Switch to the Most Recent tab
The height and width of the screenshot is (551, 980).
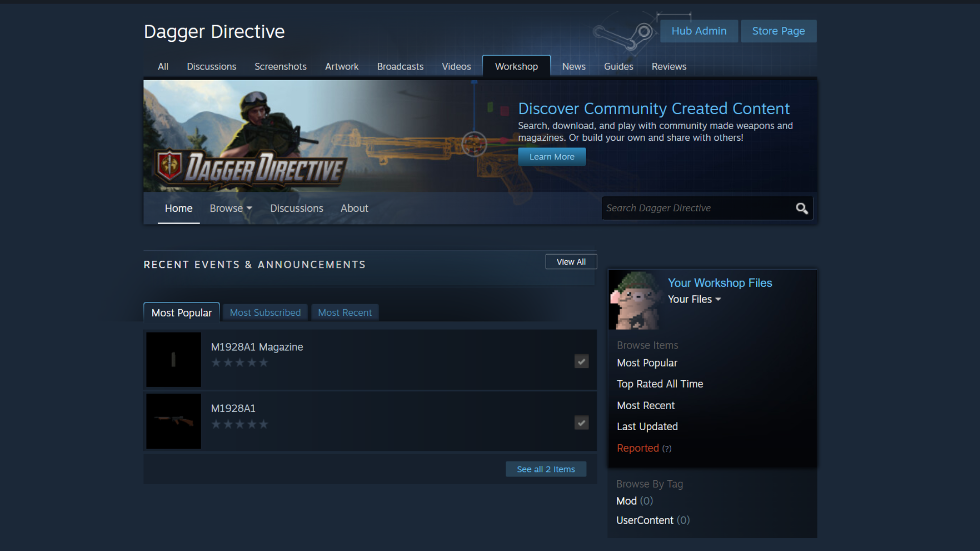[x=345, y=312]
